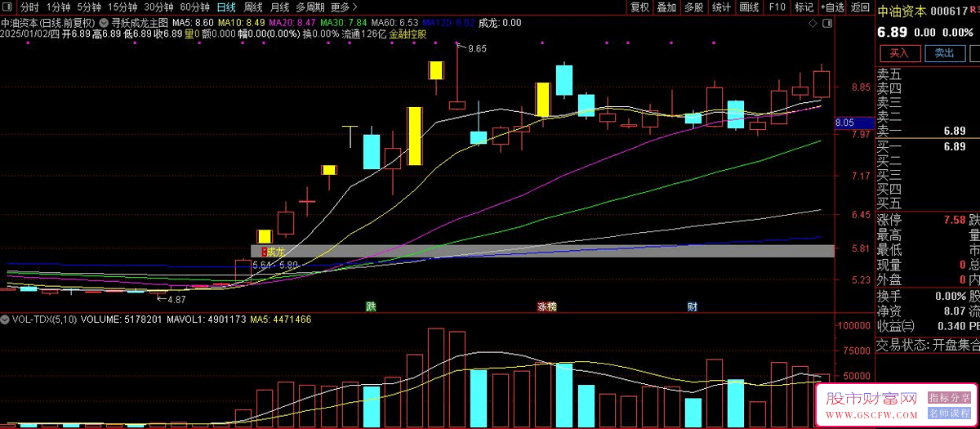The width and height of the screenshot is (980, 429).
Task: Activate the 画线 drawing tool
Action: pos(749,7)
